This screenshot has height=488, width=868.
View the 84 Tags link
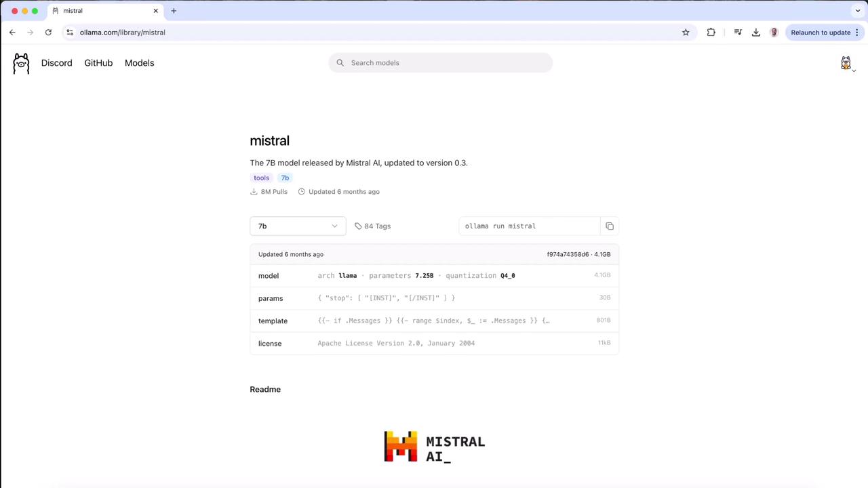(372, 226)
